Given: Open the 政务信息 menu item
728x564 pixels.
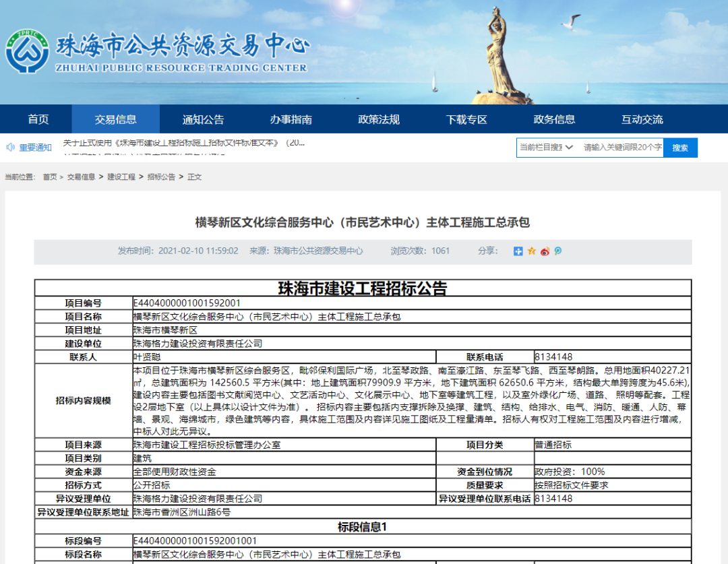Looking at the screenshot, I should [554, 119].
